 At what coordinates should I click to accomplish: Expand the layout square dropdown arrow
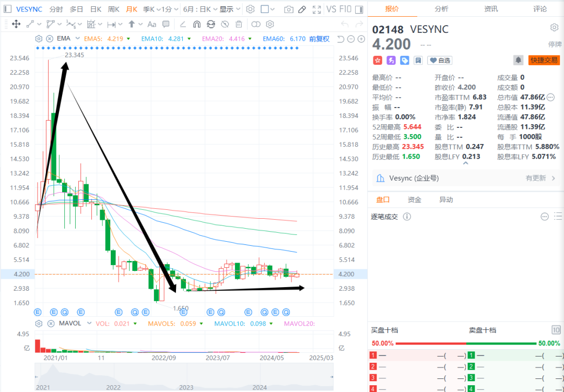[273, 9]
